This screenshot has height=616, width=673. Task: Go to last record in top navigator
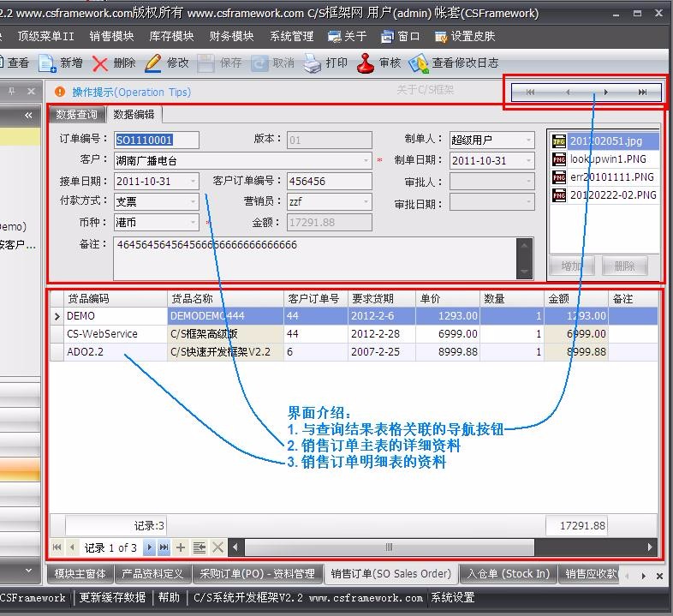pos(642,92)
